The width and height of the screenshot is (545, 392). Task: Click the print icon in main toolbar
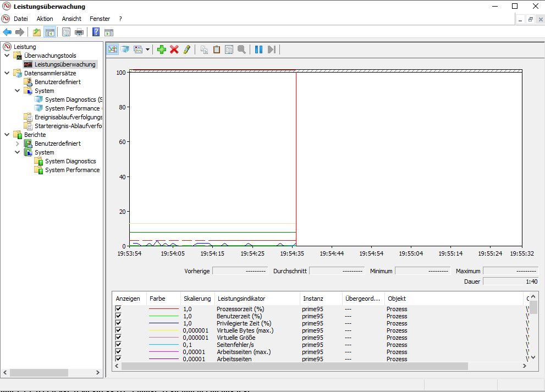(x=79, y=32)
